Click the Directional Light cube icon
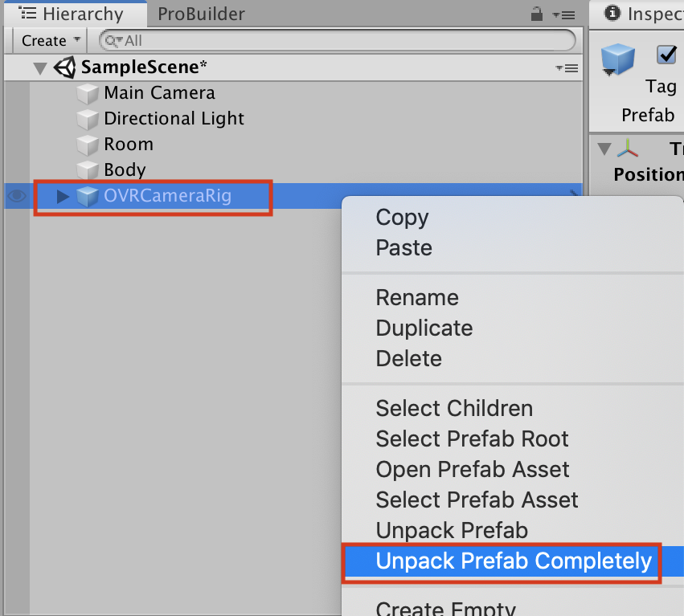This screenshot has height=616, width=684. click(x=88, y=119)
